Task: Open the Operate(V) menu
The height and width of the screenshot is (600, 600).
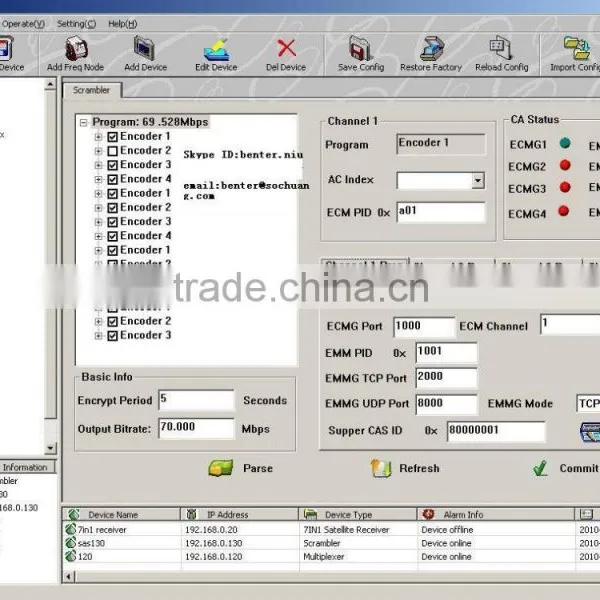Action: coord(23,24)
